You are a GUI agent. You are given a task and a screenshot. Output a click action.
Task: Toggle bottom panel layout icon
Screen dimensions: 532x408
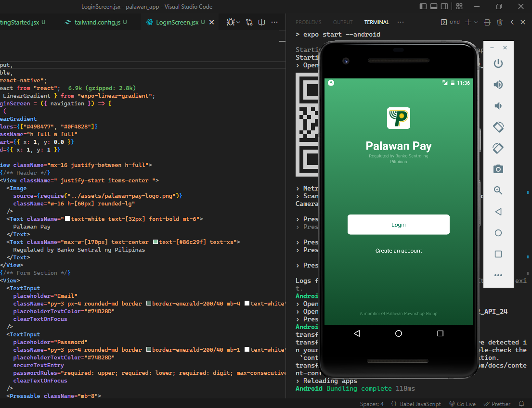tap(434, 6)
